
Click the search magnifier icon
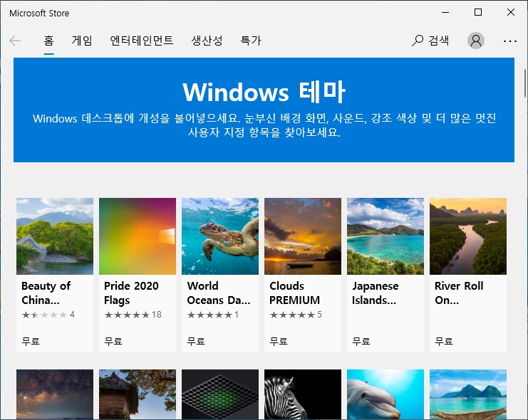click(x=418, y=41)
